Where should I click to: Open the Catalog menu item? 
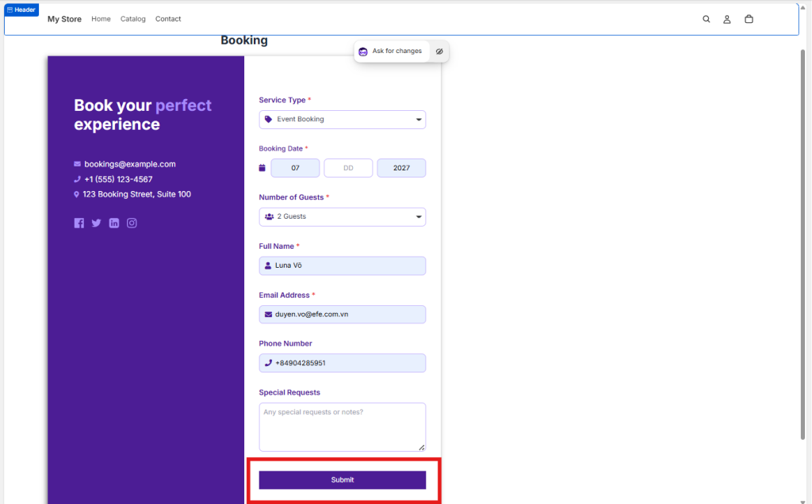133,19
